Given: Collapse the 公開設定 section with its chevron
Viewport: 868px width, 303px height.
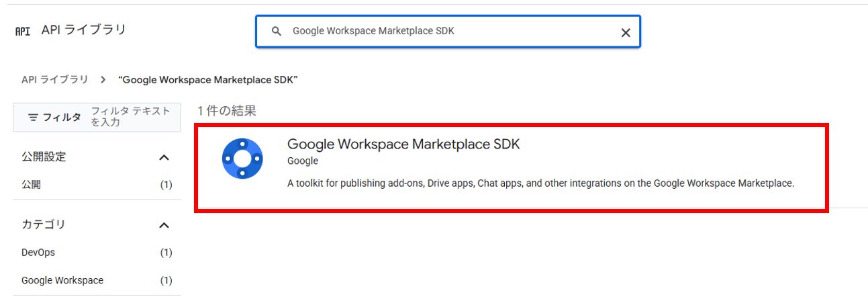Looking at the screenshot, I should pyautogui.click(x=164, y=157).
